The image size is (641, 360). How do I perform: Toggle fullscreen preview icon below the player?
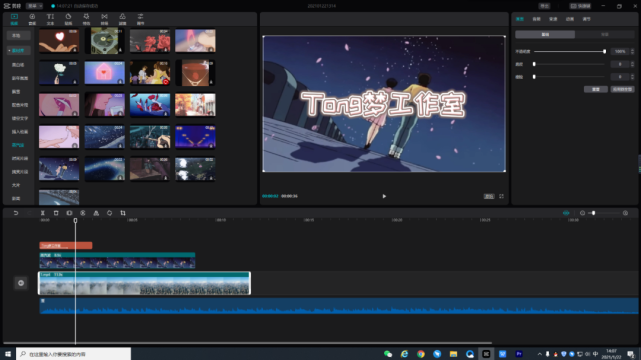[501, 196]
